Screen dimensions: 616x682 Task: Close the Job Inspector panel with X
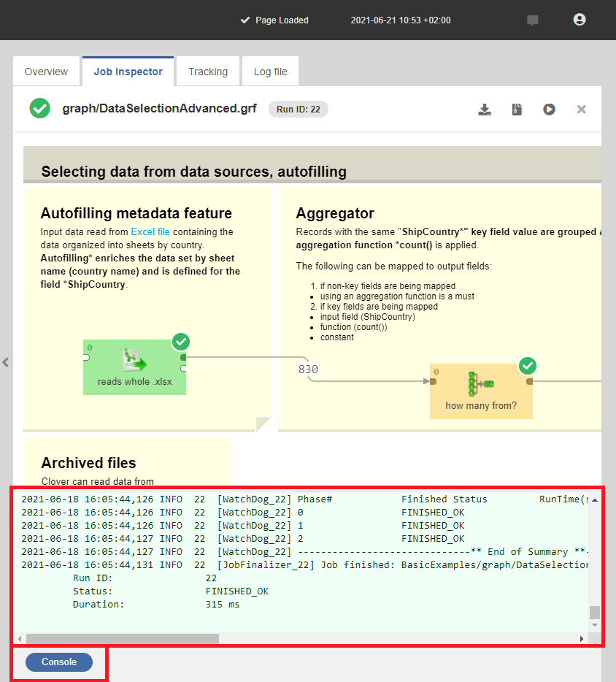pos(582,110)
